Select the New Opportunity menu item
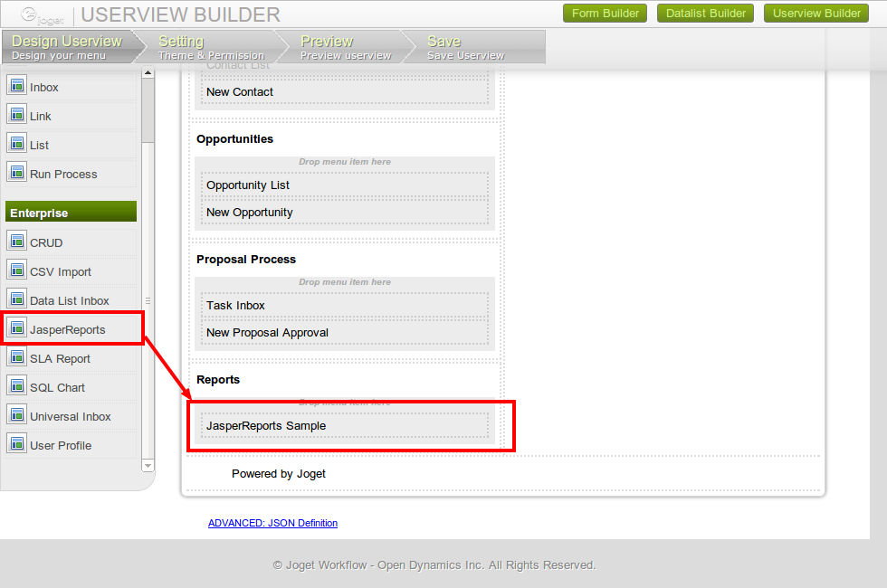This screenshot has width=887, height=588. pos(345,212)
